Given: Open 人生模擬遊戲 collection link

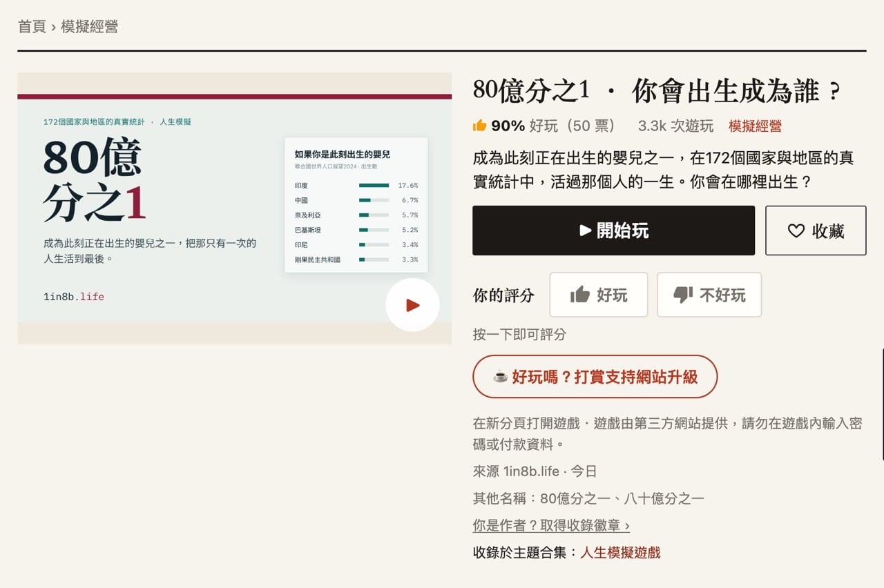Looking at the screenshot, I should (620, 552).
